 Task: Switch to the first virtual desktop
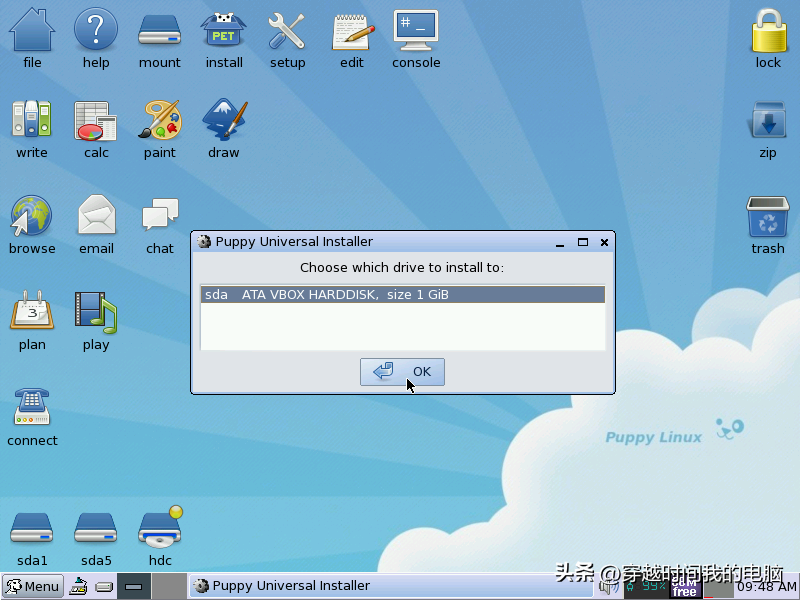tap(134, 586)
